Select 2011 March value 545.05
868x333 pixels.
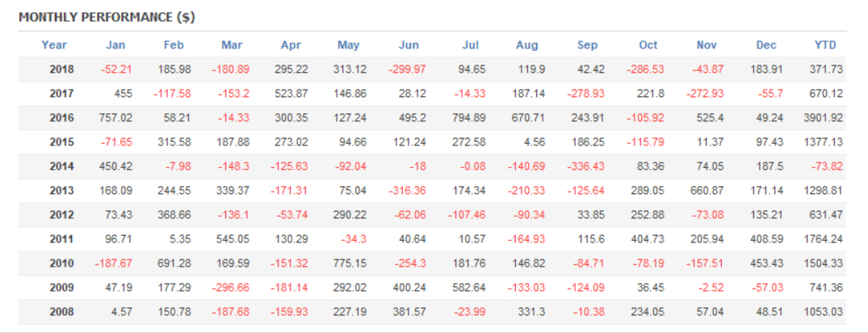231,239
